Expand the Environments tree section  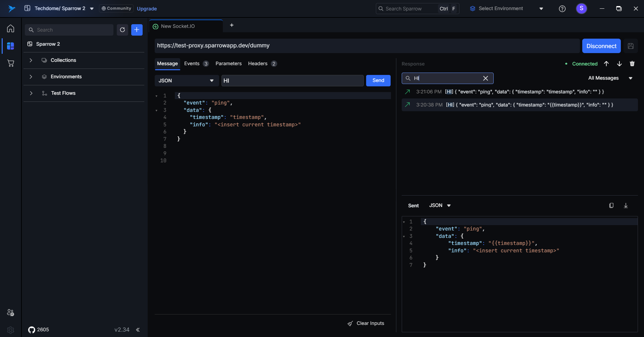click(31, 77)
